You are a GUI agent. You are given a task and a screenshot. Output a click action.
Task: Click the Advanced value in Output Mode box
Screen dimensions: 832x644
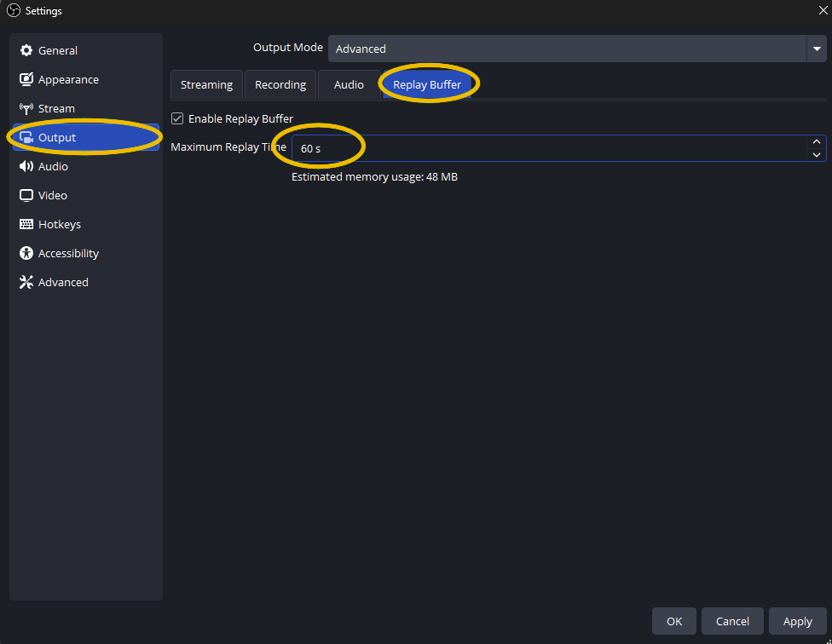pos(361,49)
